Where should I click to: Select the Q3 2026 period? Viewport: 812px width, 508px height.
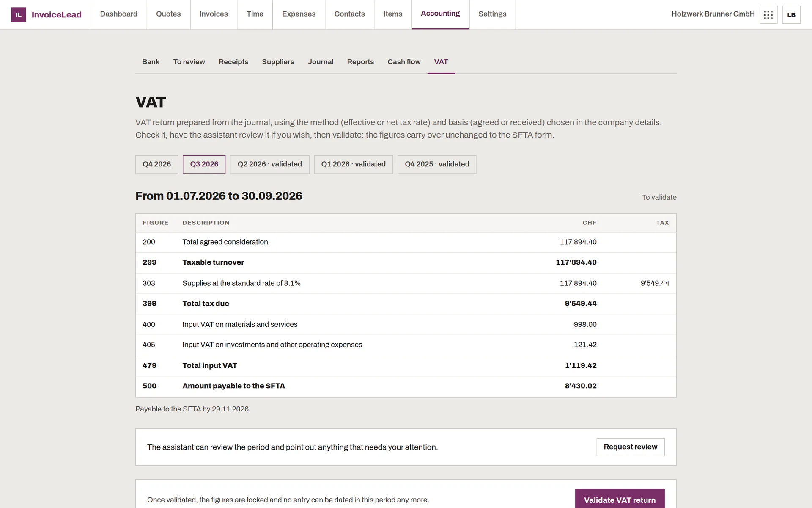pos(204,164)
